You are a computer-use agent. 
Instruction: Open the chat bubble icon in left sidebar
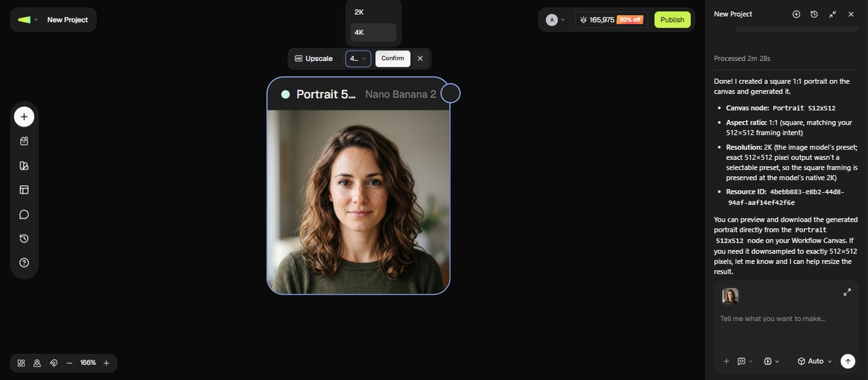coord(24,215)
